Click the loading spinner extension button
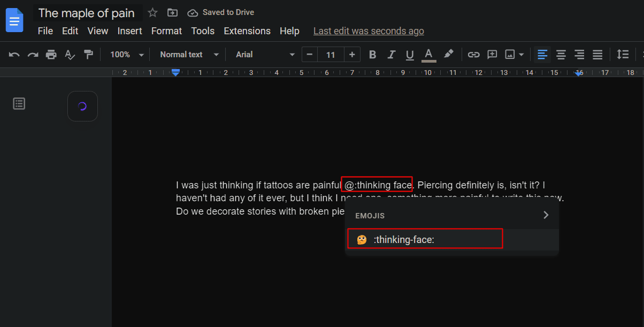Screen dimensions: 644x327 coord(82,106)
